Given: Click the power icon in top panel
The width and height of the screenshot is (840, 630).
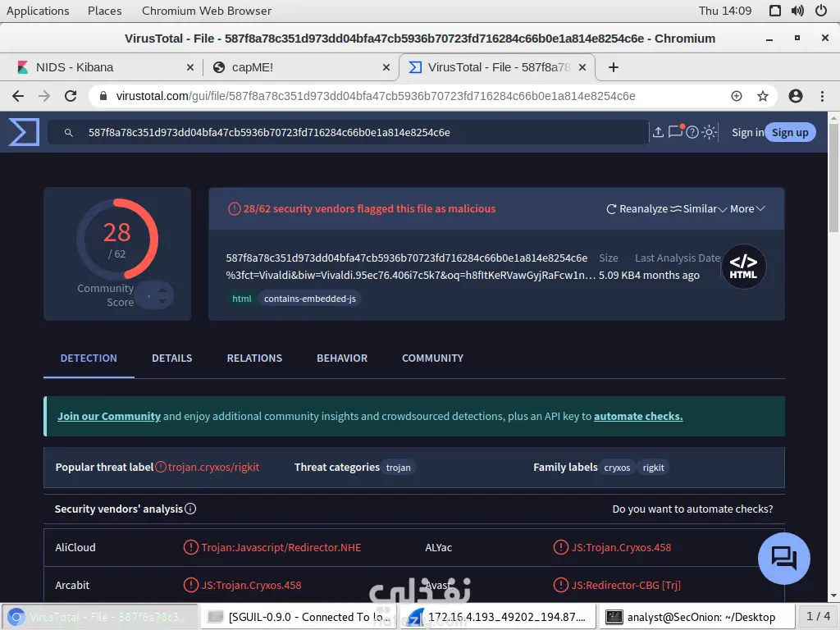Looking at the screenshot, I should [x=821, y=11].
